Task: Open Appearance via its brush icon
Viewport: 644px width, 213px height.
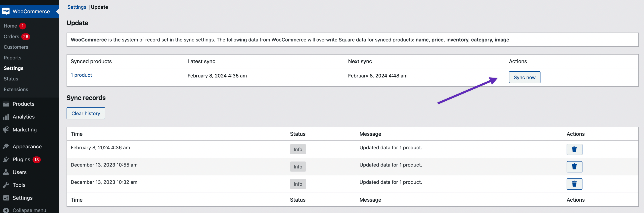Action: 6,146
